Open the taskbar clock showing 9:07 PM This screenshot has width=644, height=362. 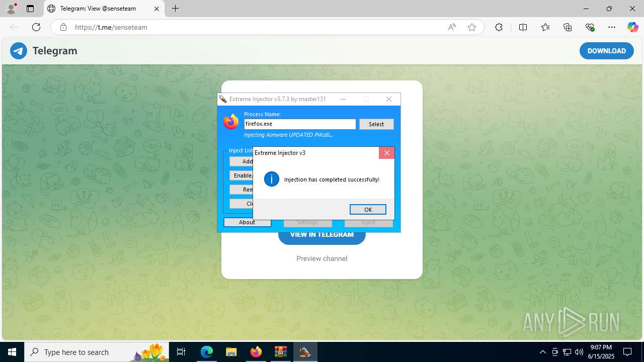(601, 352)
